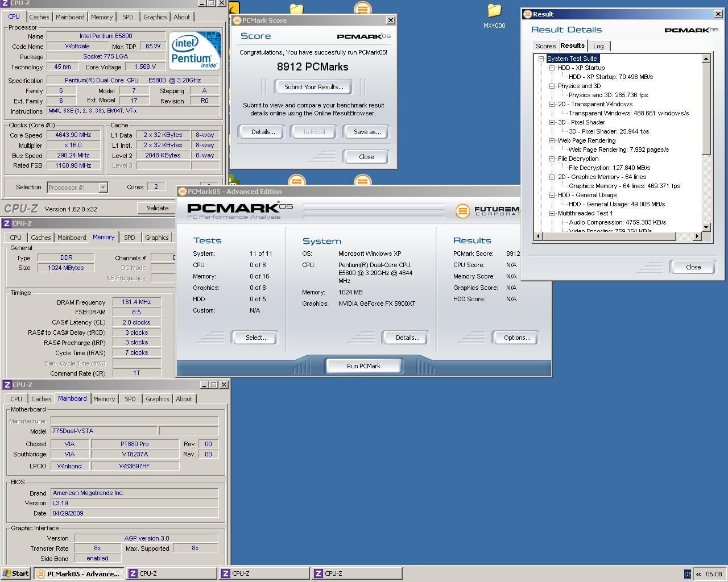Open About tab in top CPU-Z window

pos(182,17)
